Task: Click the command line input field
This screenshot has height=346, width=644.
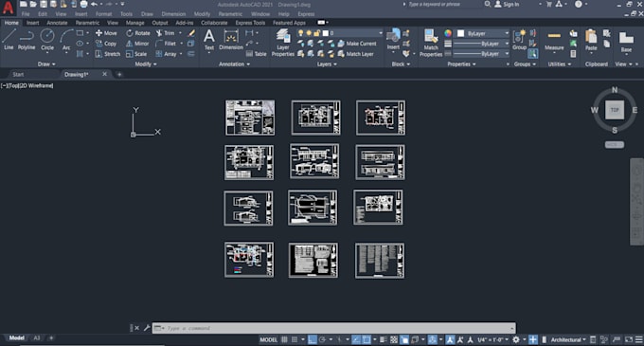Action: (334, 328)
